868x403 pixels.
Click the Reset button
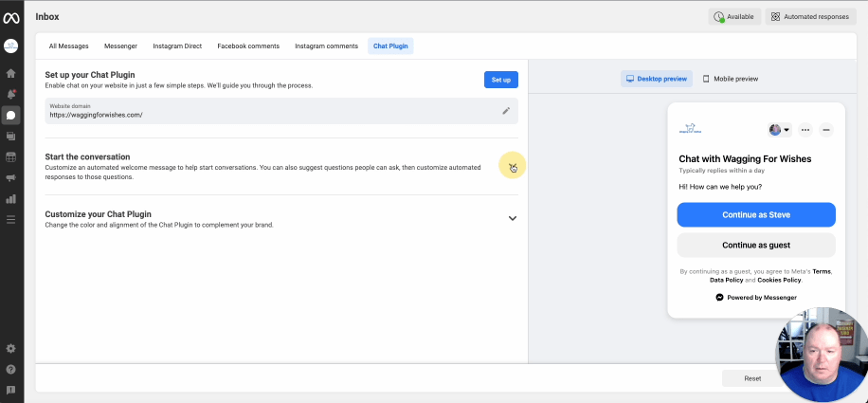tap(752, 378)
